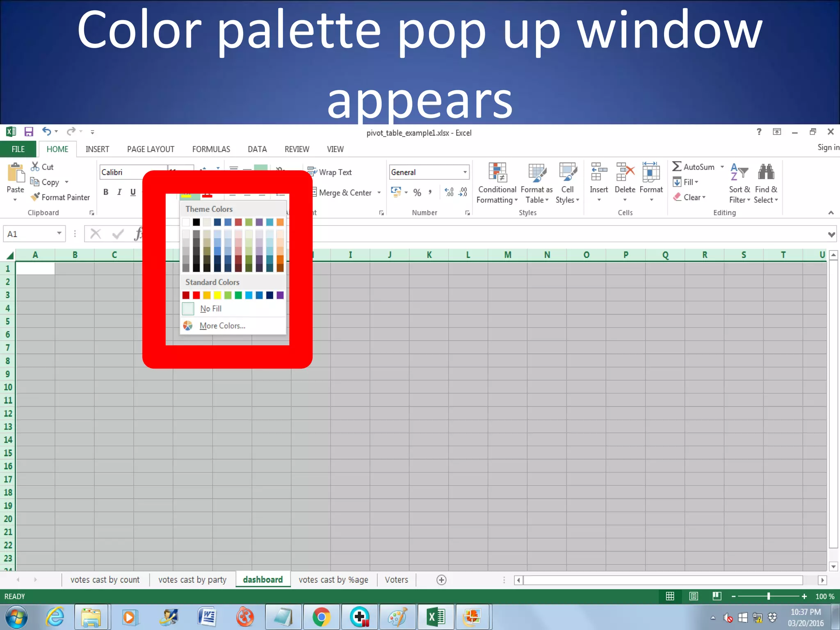Click the Zoom Out minus button
Image resolution: width=840 pixels, height=630 pixels.
[733, 596]
